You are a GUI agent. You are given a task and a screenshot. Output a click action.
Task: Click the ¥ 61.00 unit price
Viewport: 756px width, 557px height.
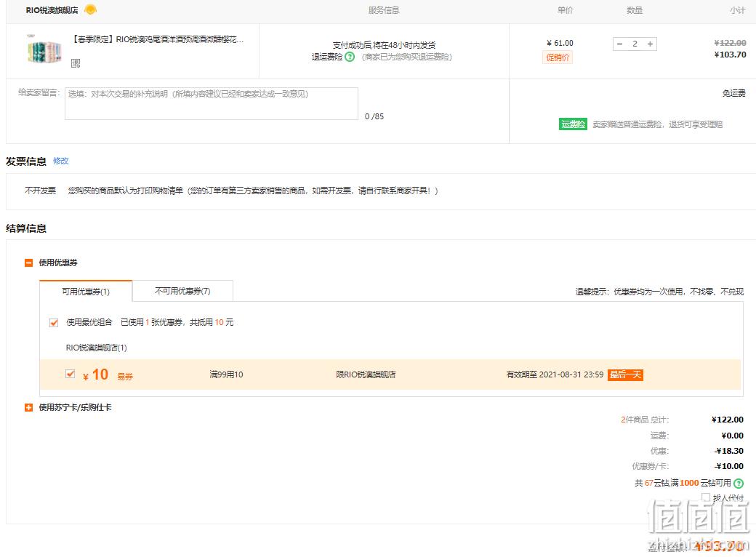tap(560, 43)
